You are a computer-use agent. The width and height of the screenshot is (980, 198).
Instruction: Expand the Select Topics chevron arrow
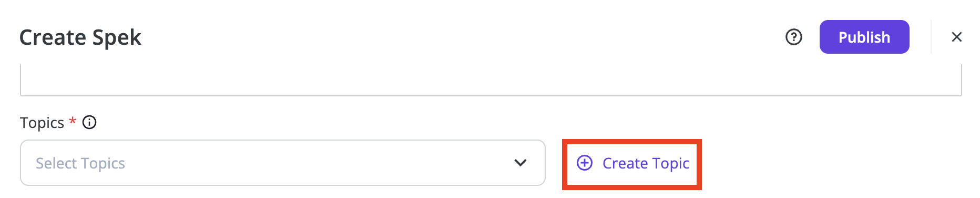(520, 163)
